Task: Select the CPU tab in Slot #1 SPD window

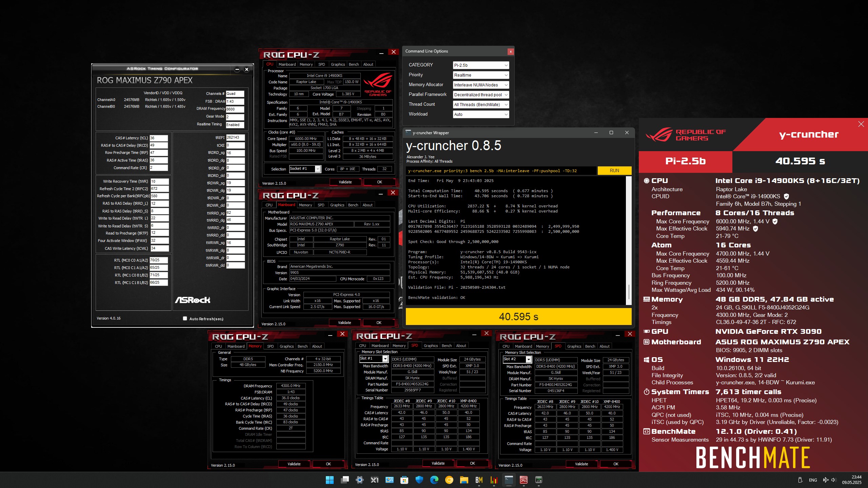Action: (x=362, y=346)
